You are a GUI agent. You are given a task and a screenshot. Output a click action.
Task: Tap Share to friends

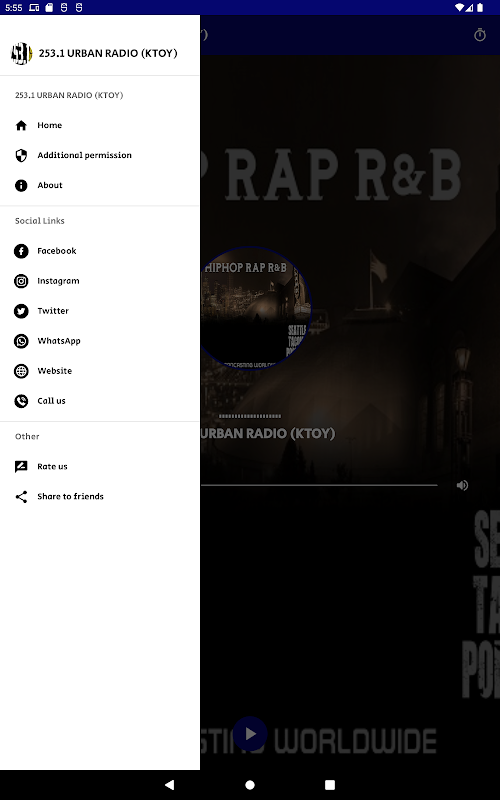pyautogui.click(x=100, y=497)
